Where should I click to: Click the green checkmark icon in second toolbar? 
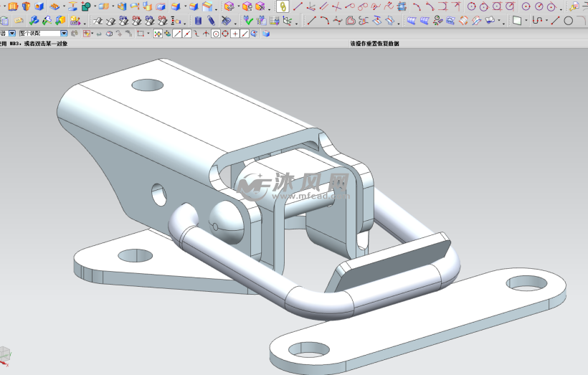(248, 21)
